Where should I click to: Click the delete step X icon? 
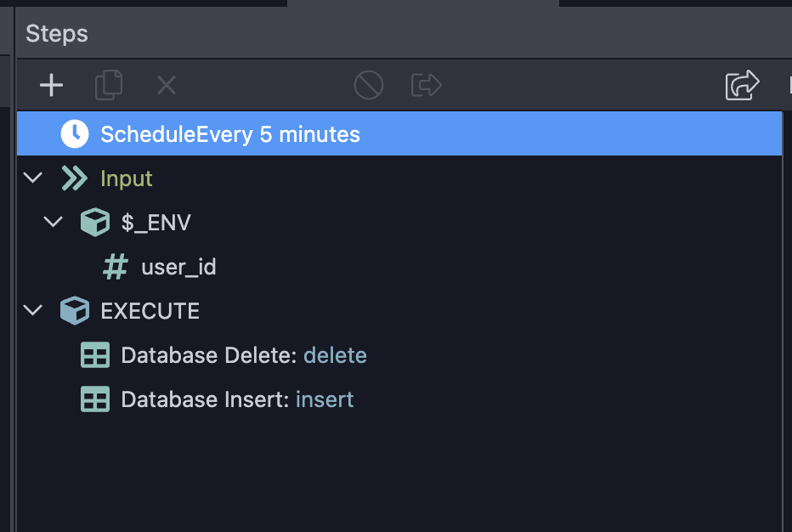click(167, 85)
